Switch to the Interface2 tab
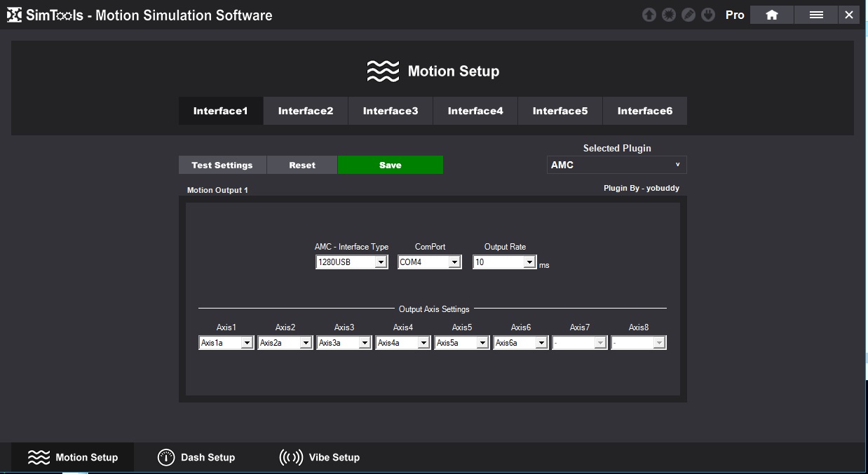Screen dimensions: 868x474 tap(306, 111)
